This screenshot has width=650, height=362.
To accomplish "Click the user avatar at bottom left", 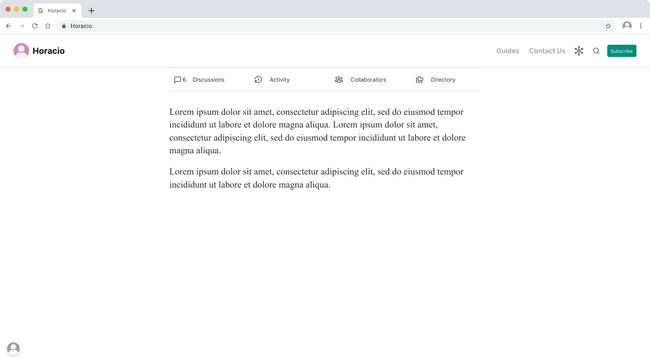I will pyautogui.click(x=13, y=348).
